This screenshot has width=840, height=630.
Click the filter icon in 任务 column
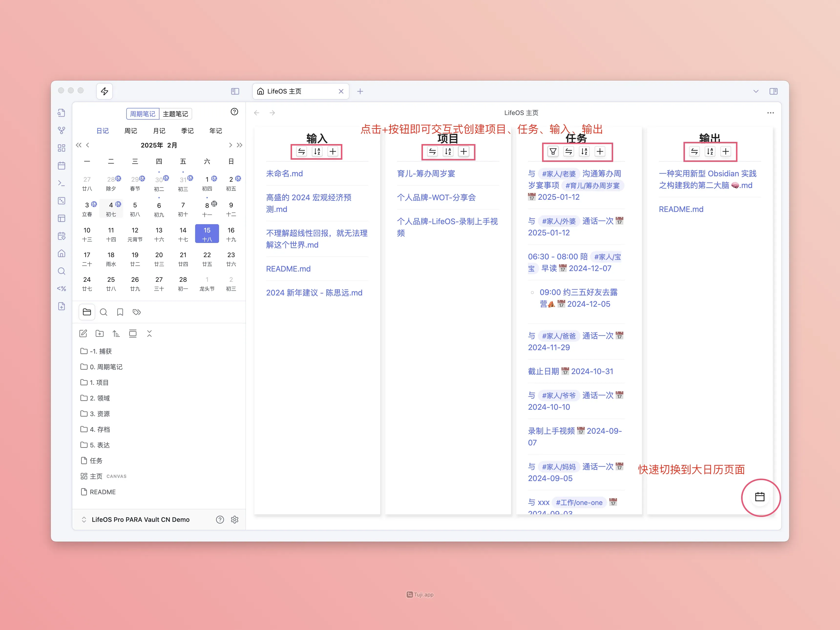pyautogui.click(x=553, y=152)
